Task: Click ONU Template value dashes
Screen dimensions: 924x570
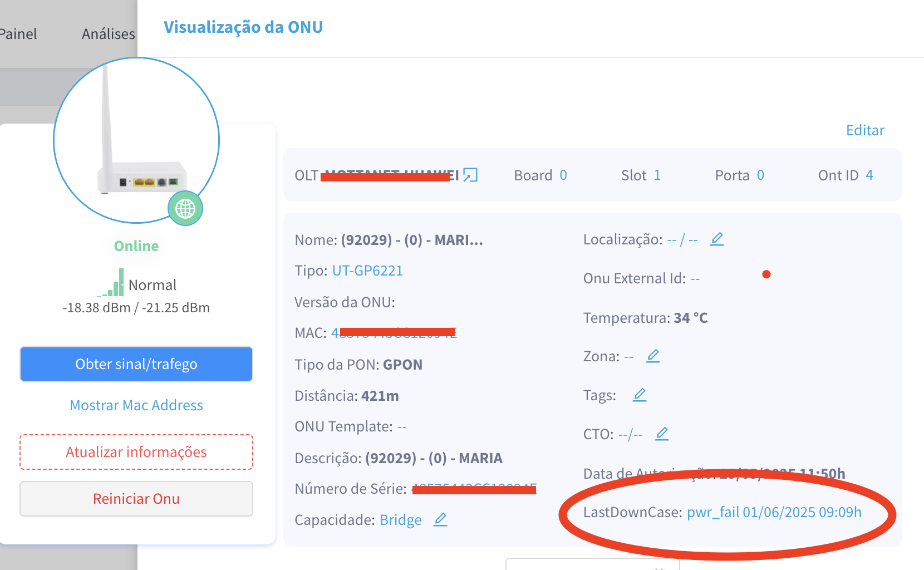Action: (402, 427)
